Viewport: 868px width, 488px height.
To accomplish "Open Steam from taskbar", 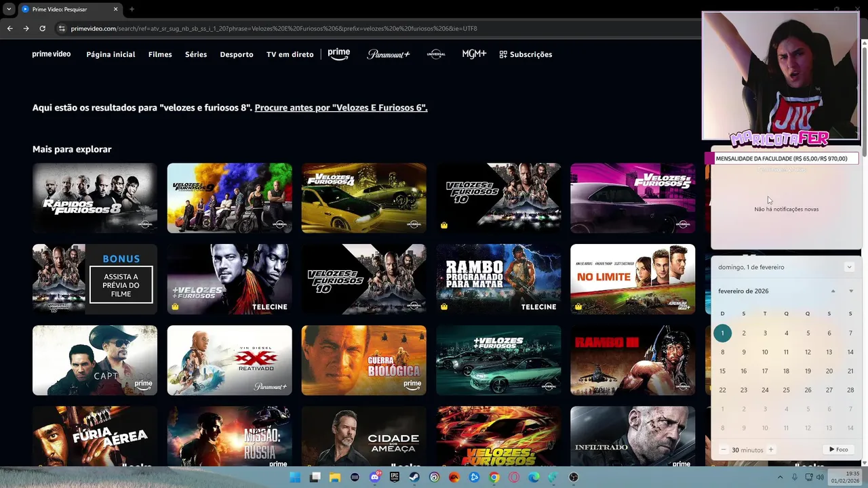I will (x=414, y=477).
